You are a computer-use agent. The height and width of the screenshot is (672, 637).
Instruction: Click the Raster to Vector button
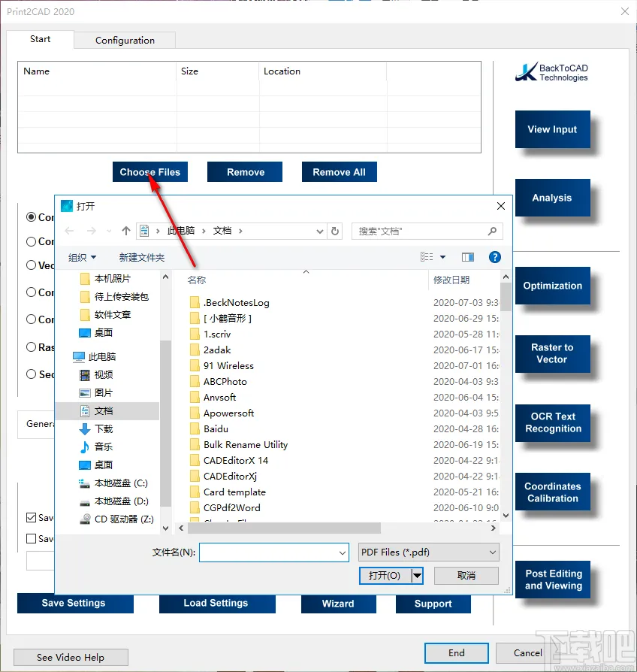point(553,353)
